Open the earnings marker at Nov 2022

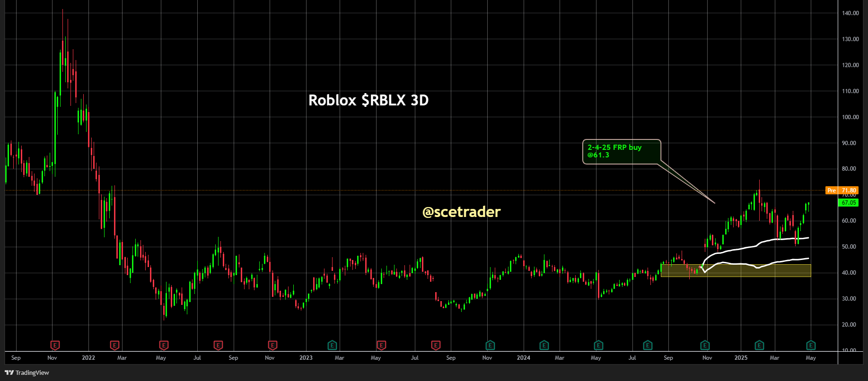272,345
